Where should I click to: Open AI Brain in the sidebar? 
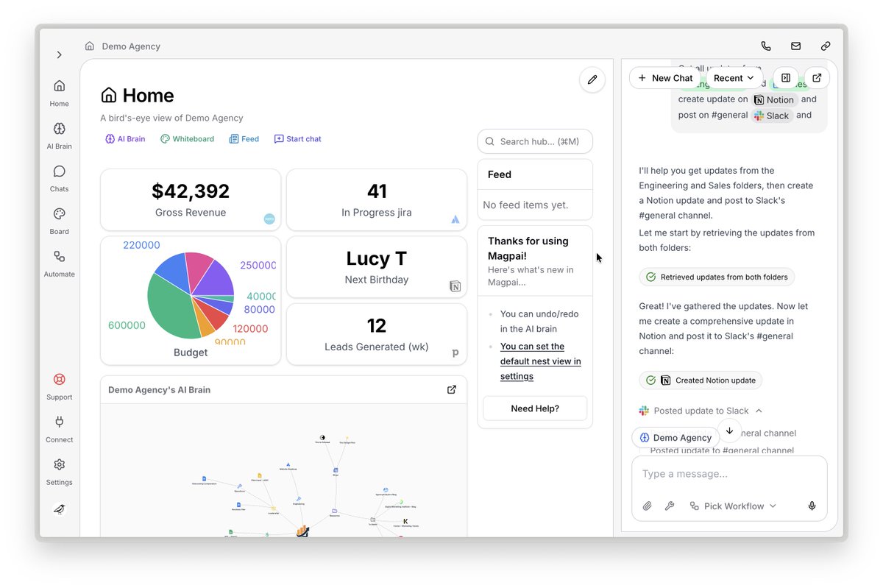coord(60,135)
